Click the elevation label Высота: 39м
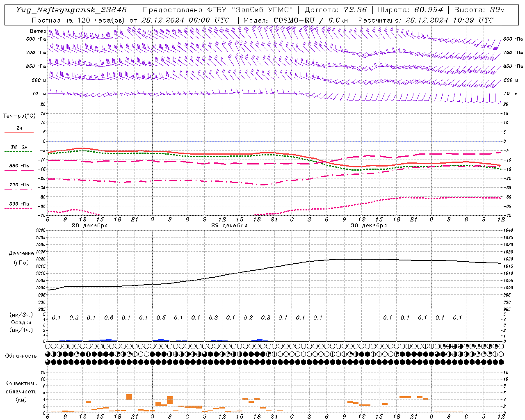This screenshot has height=420, width=525. tap(479, 10)
